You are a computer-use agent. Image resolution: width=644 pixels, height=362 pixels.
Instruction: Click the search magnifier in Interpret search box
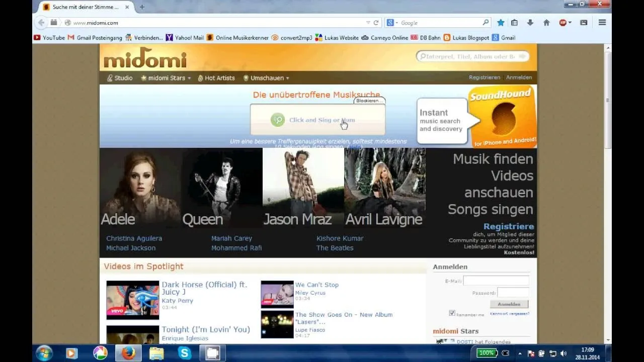pos(424,56)
